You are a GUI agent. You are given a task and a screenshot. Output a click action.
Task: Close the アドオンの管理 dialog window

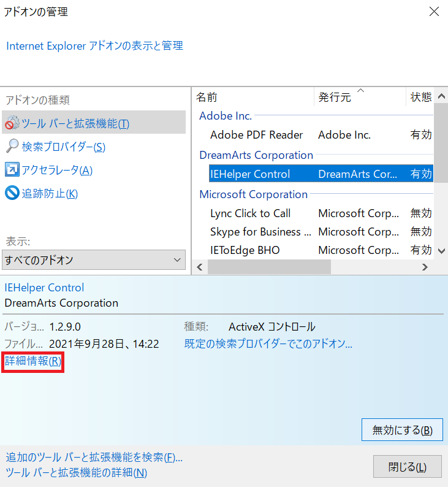point(434,12)
